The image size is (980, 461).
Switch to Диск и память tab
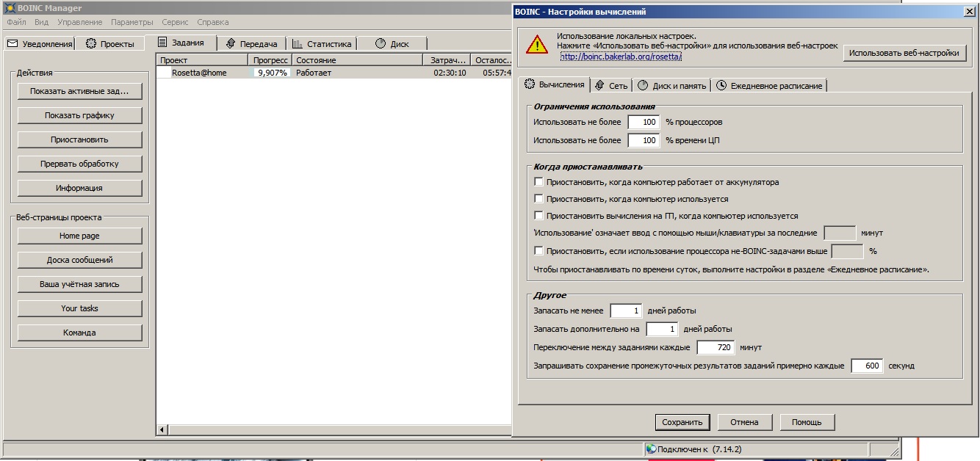coord(672,86)
